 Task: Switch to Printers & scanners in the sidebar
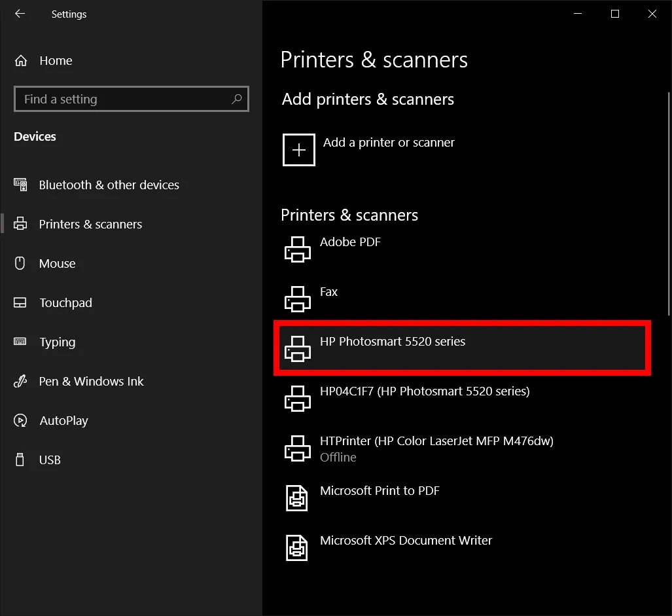(90, 224)
